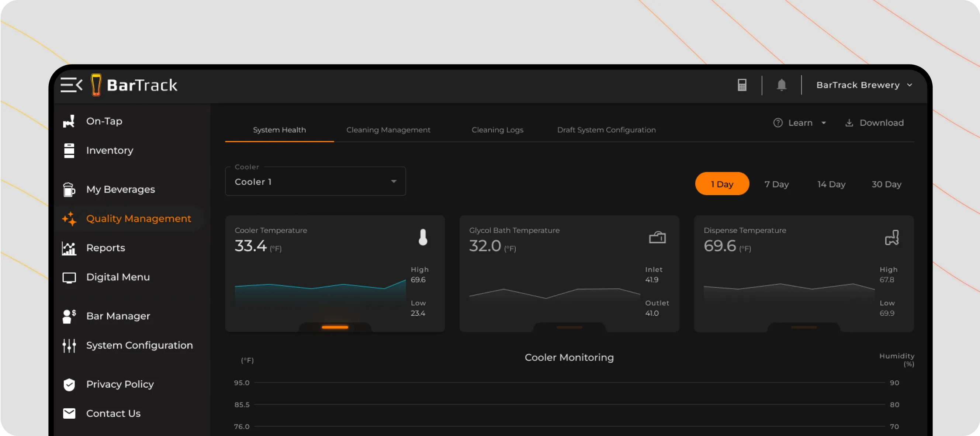Click the My Beverages beer mug icon
The height and width of the screenshot is (436, 980).
[x=69, y=190]
